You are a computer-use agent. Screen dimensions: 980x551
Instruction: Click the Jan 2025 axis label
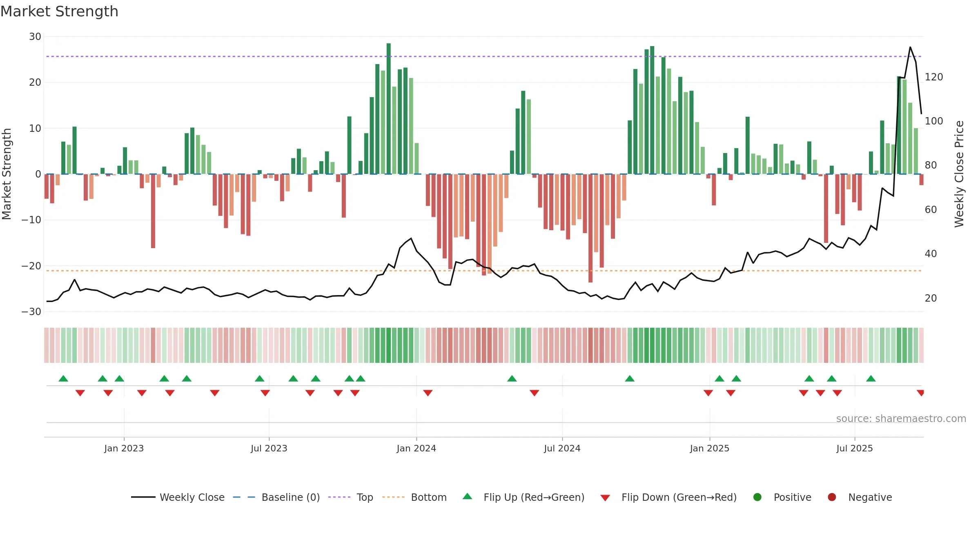[710, 448]
